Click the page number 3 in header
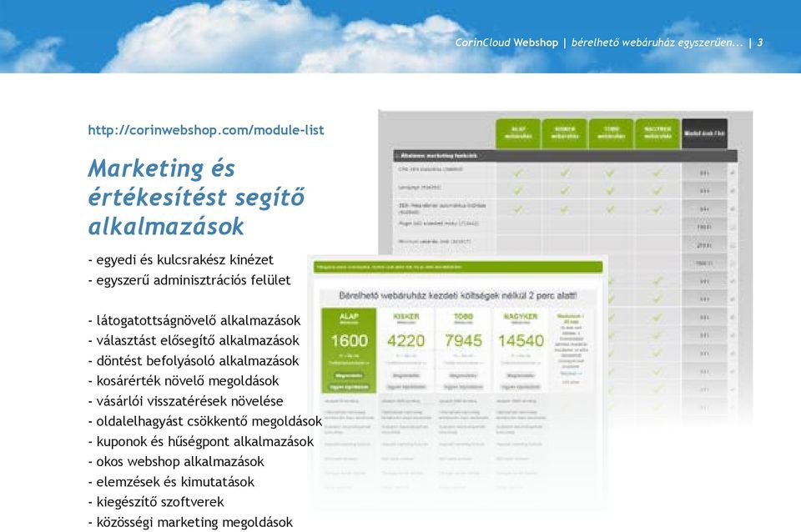Viewport: 801px width, 532px height. 759,43
